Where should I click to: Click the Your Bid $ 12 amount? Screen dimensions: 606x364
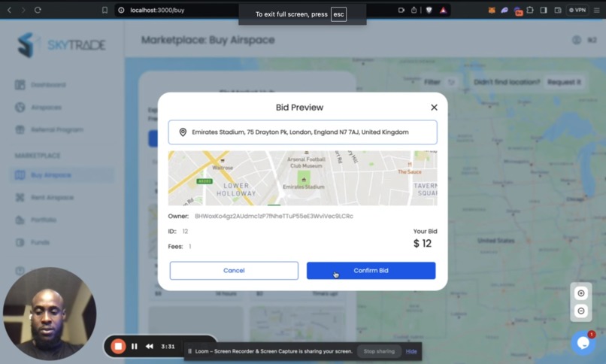click(x=423, y=244)
